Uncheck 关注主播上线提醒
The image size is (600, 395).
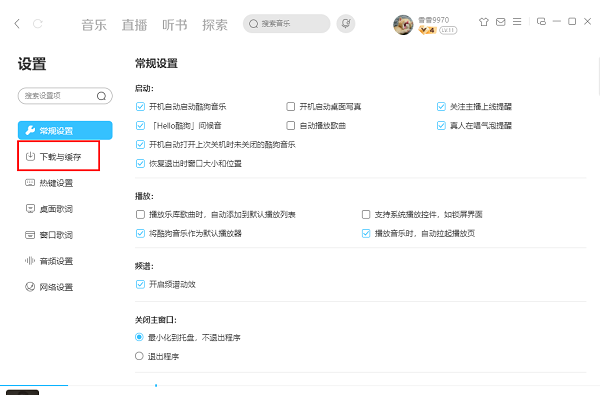[x=441, y=106]
